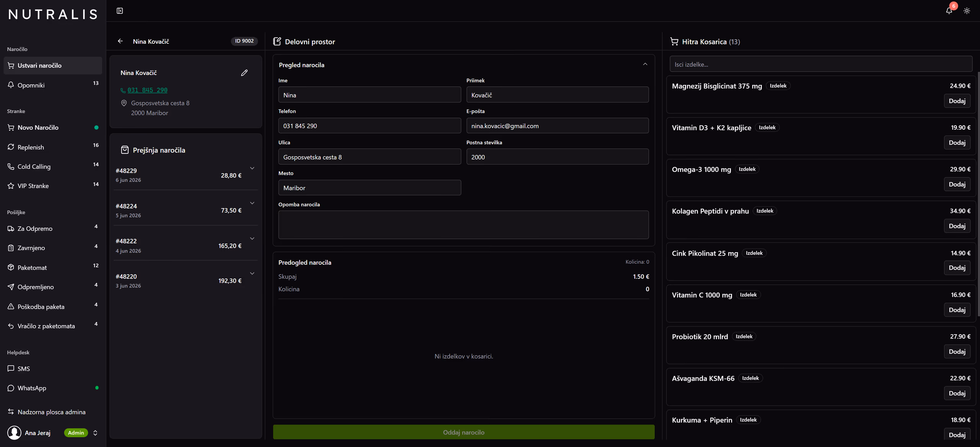Expand order #48220
980x447 pixels.
coord(252,273)
